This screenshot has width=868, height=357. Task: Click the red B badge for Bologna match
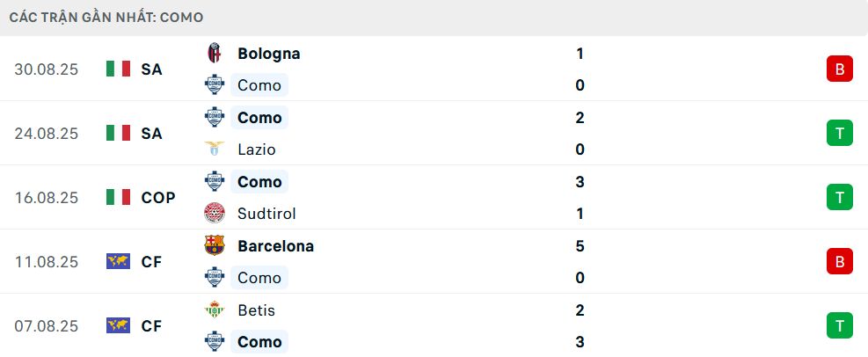point(840,69)
